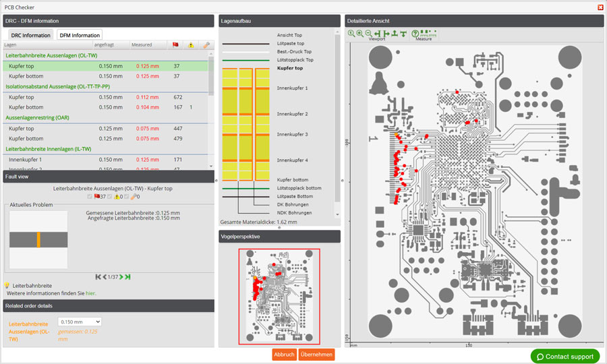The height and width of the screenshot is (364, 607).
Task: Click the measure help question mark icon
Action: coord(415,33)
